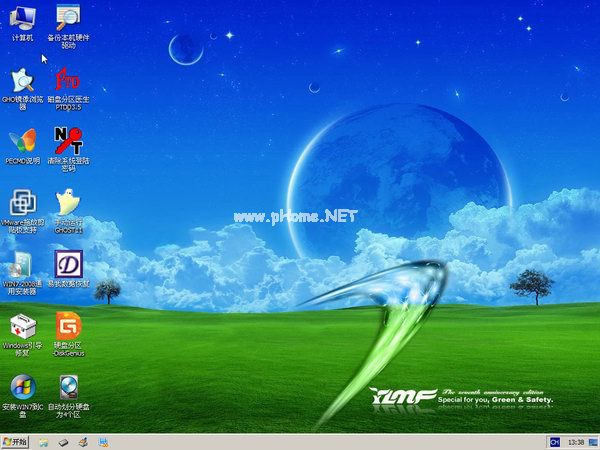
Task: Launch 自动划分硬盘为4个区 partition icon
Action: (x=68, y=388)
